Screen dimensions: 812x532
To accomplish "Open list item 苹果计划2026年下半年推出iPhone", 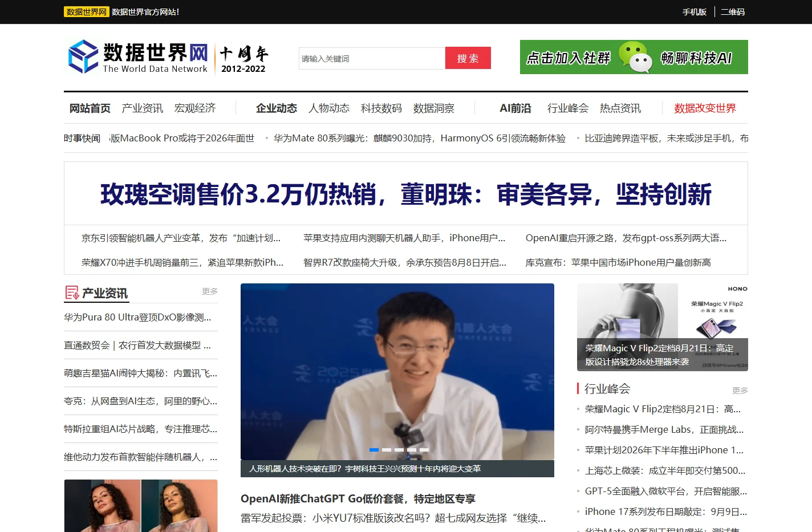I will pos(664,450).
